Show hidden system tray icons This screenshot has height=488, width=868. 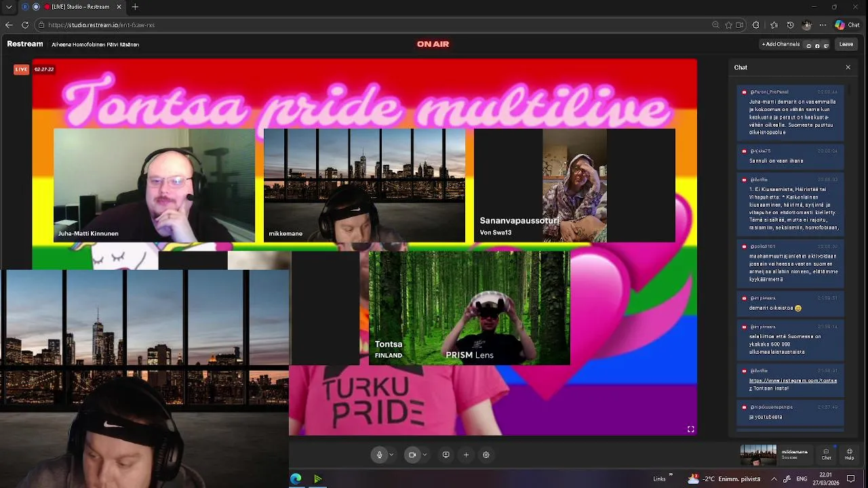[x=774, y=479]
